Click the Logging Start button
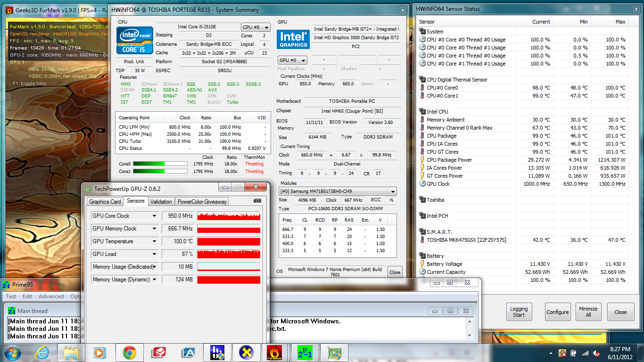Viewport: 644px width, 362px height. coord(519,312)
